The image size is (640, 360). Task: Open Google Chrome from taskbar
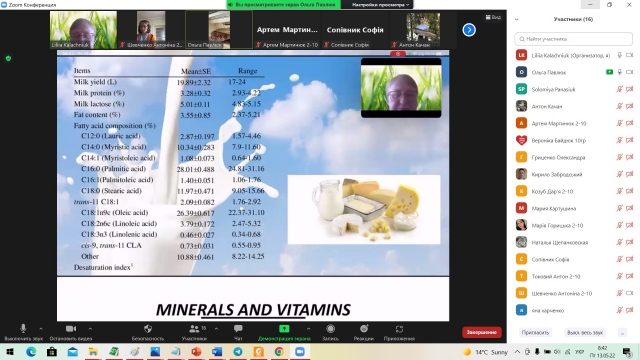tap(279, 352)
